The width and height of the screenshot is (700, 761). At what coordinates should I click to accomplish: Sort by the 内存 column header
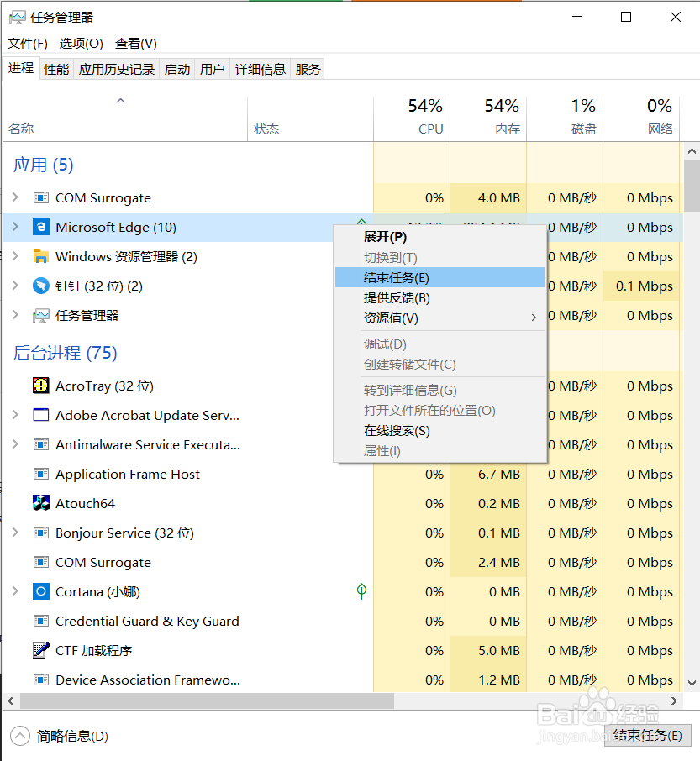488,119
